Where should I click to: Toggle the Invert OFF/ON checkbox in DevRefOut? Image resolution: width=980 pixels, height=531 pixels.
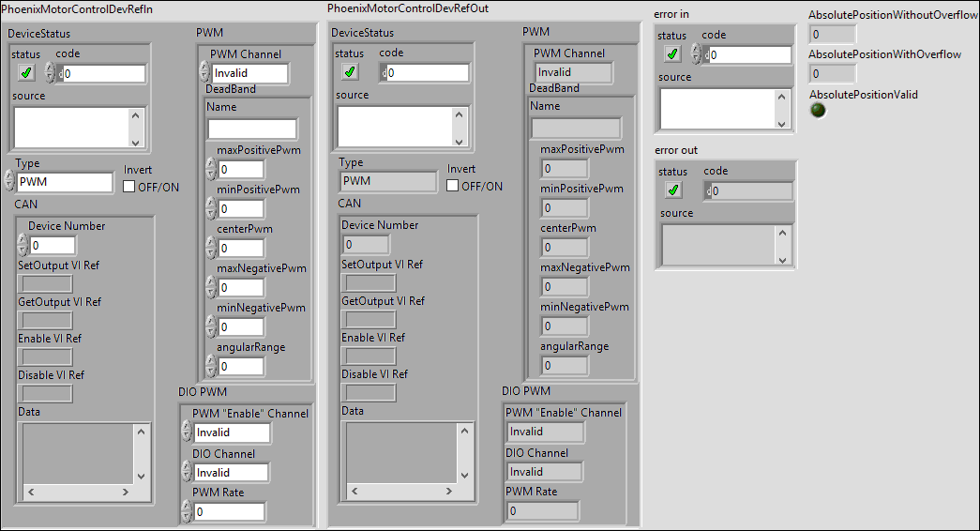453,185
